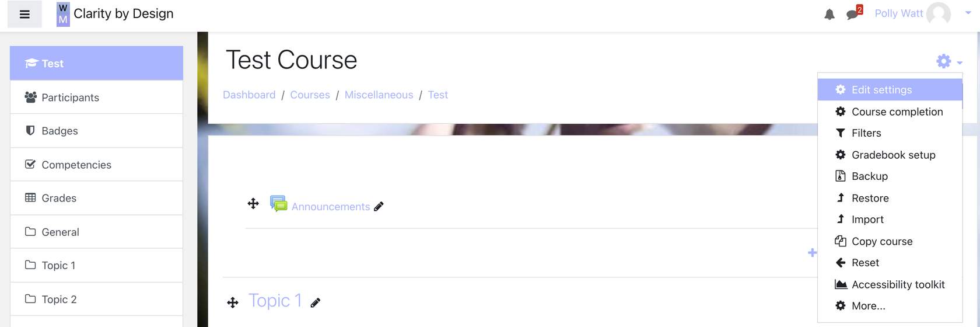The image size is (980, 327).
Task: Click the Polly Watt avatar picture
Action: 939,13
